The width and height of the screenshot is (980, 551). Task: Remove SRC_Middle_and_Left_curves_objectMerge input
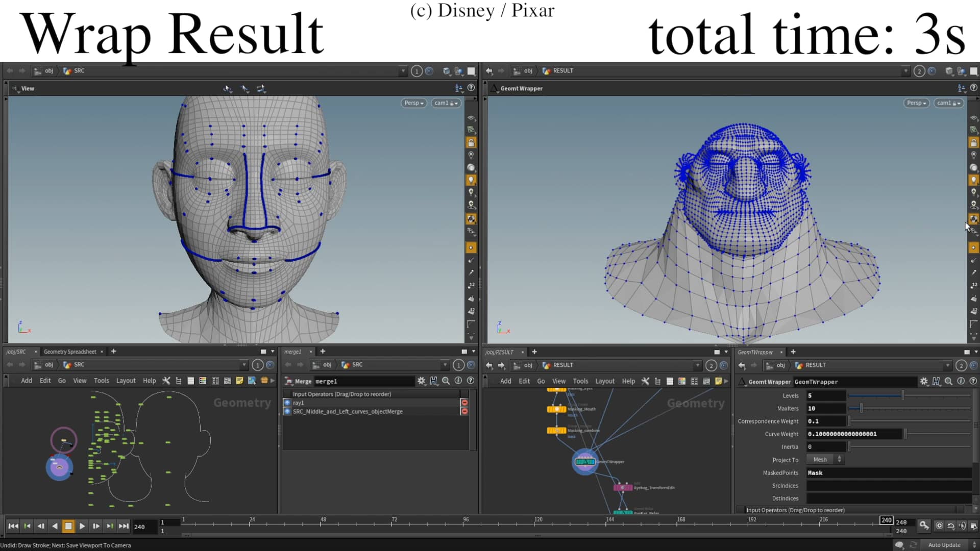point(464,412)
